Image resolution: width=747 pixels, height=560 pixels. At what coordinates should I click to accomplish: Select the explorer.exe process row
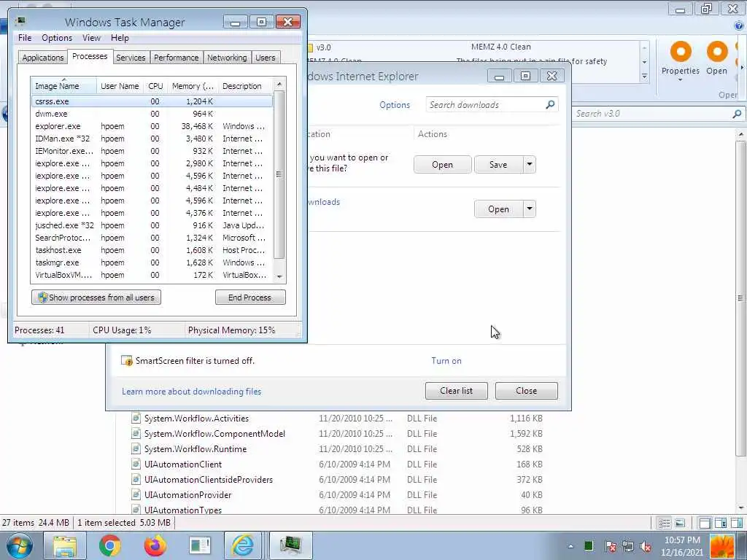pos(152,126)
